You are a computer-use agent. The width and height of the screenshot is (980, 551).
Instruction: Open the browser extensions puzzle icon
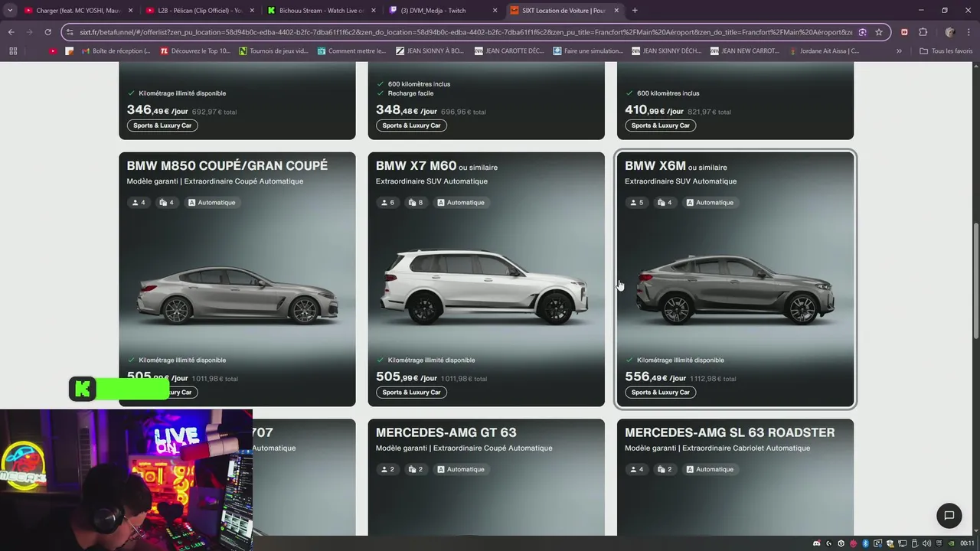[x=923, y=32]
